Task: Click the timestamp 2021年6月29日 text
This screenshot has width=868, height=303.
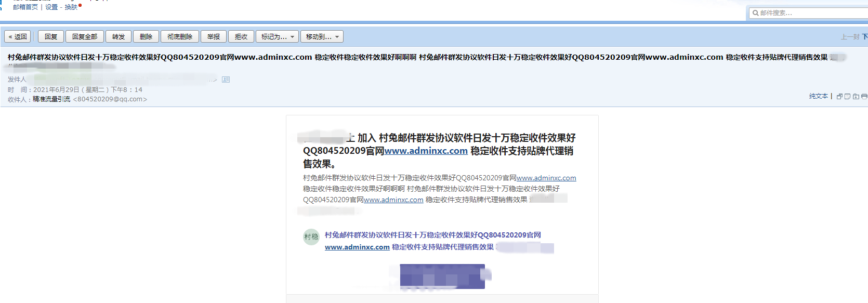Action: (x=88, y=89)
